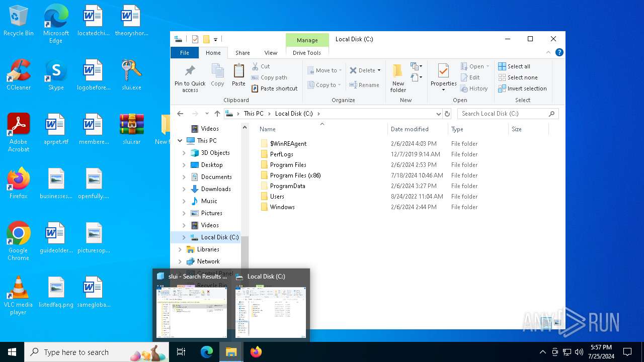The height and width of the screenshot is (362, 644).
Task: Click in the Search Local Disk (C:) field
Action: (508, 114)
